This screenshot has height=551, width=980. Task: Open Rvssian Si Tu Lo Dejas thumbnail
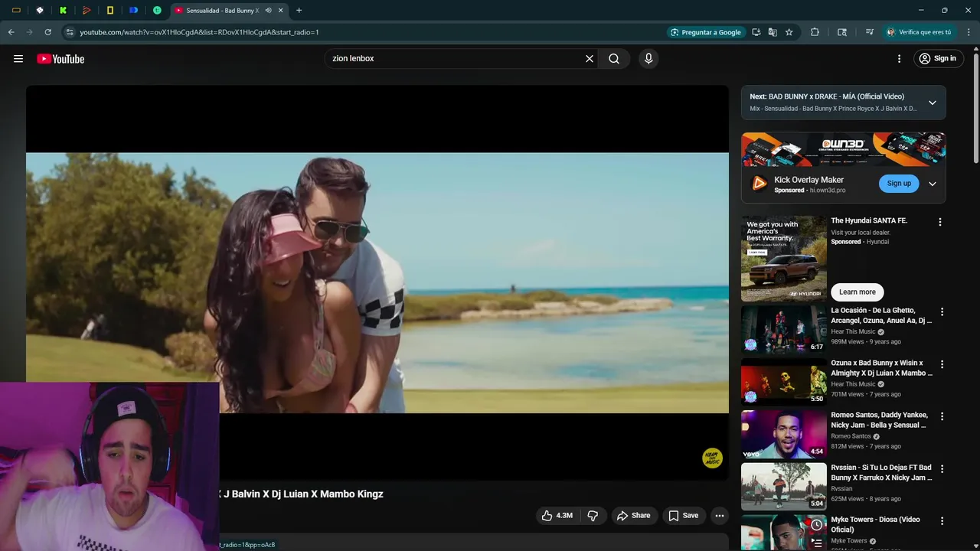pyautogui.click(x=784, y=486)
